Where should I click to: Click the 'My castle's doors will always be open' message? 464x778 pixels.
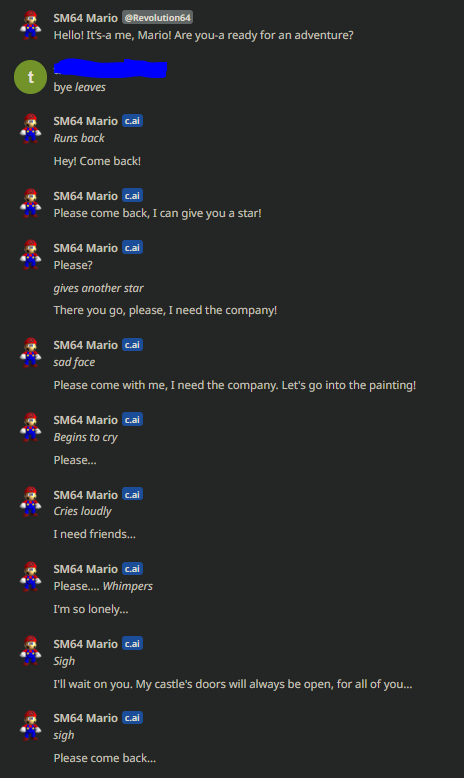[233, 684]
